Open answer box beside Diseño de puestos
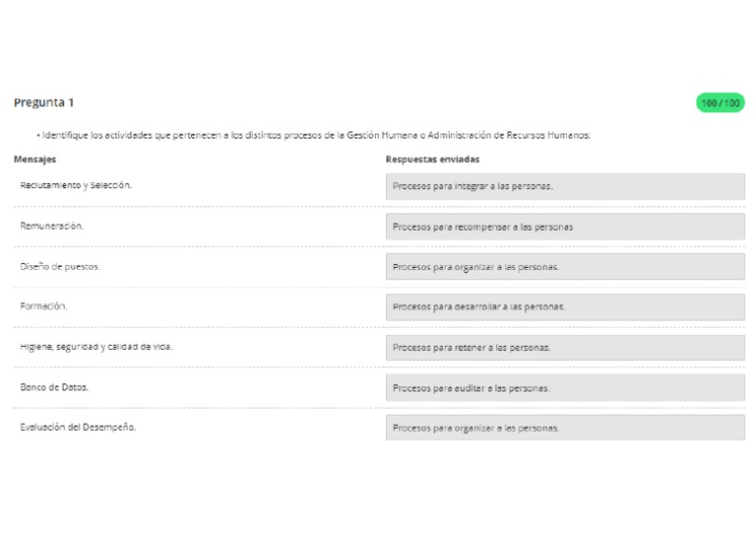This screenshot has width=756, height=535. [565, 267]
